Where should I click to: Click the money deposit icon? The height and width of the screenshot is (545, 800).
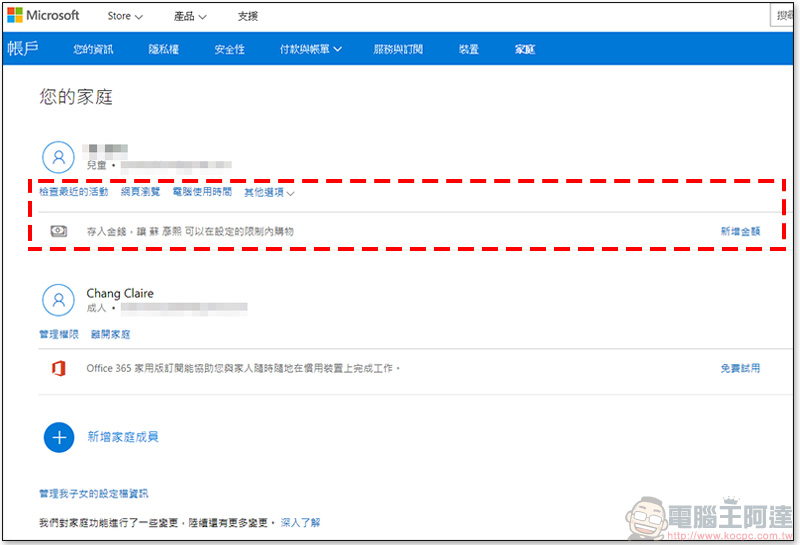(x=59, y=231)
